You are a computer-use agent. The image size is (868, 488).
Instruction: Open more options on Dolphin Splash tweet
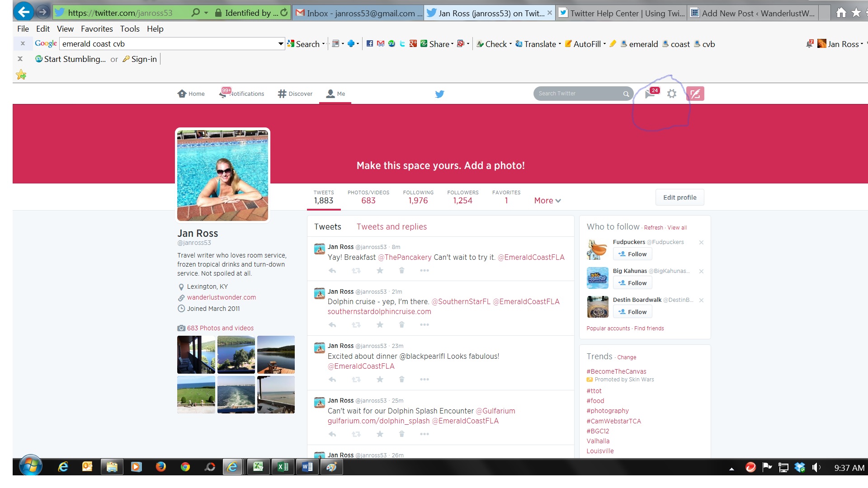[424, 434]
